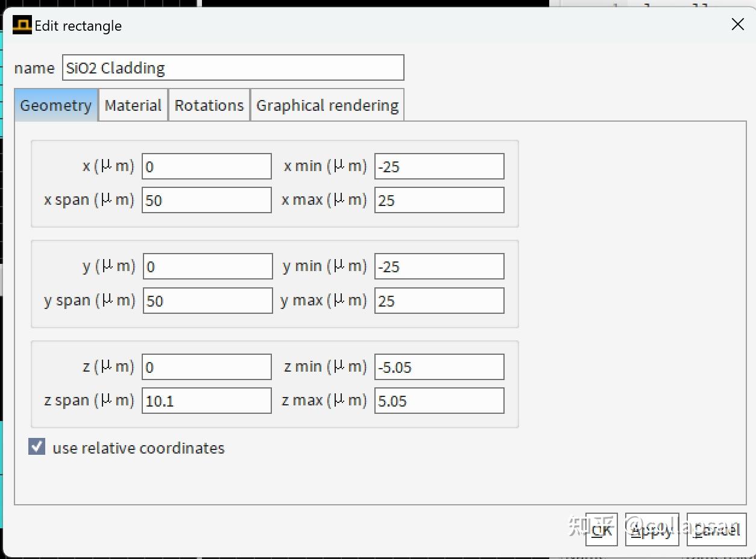Click the name field containing SiO2 Cladding

[x=233, y=67]
